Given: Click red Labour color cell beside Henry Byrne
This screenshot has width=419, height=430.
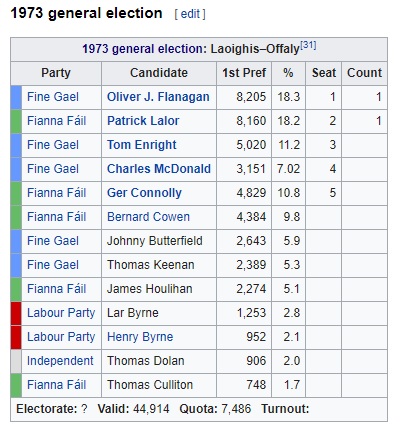Looking at the screenshot, I should point(16,337).
